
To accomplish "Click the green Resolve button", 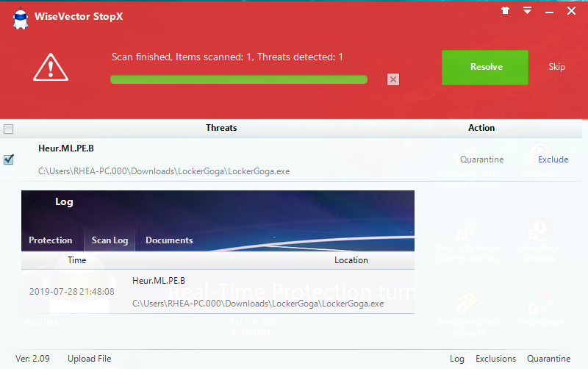I will (485, 68).
